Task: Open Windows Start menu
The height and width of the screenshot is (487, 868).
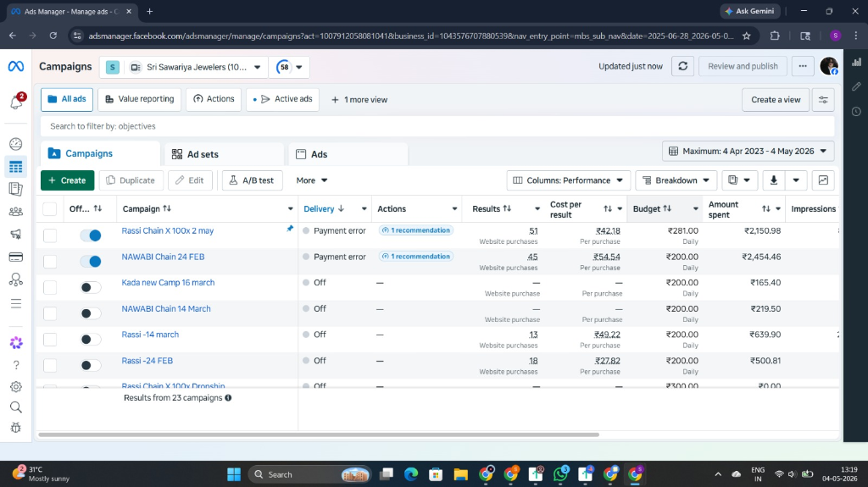Action: (234, 474)
